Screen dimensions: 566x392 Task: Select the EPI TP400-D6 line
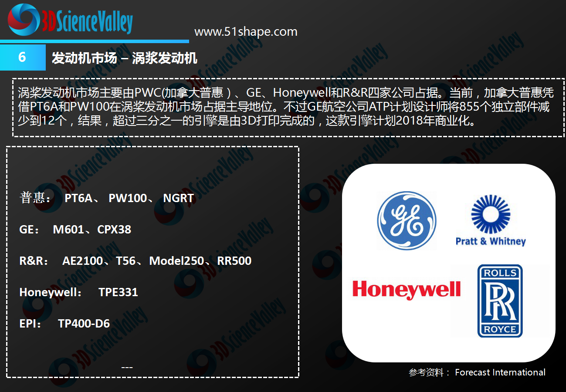tap(64, 324)
